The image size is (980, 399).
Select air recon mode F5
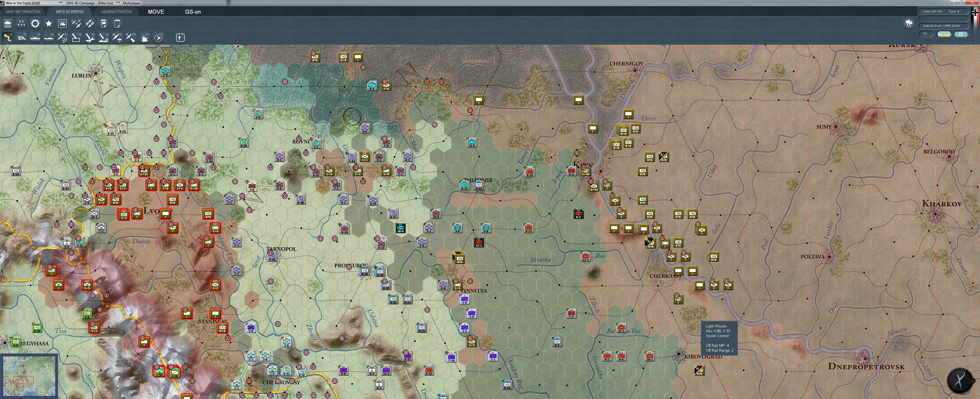coord(62,38)
